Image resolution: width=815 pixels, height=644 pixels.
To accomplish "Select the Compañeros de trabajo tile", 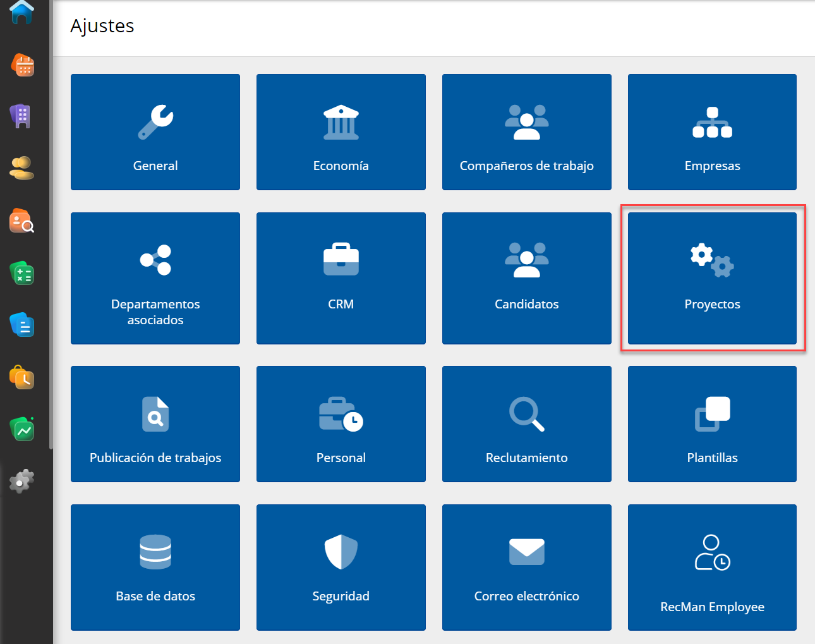I will 526,132.
